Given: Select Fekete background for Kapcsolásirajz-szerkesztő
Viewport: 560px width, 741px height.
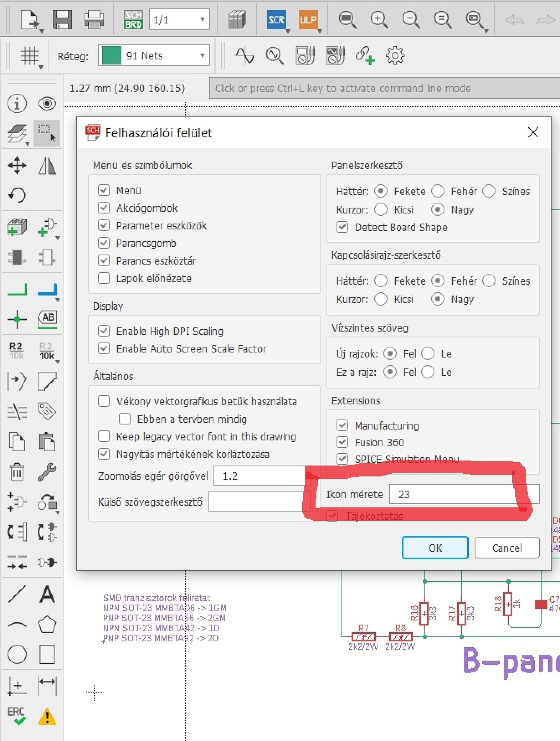Looking at the screenshot, I should [380, 280].
